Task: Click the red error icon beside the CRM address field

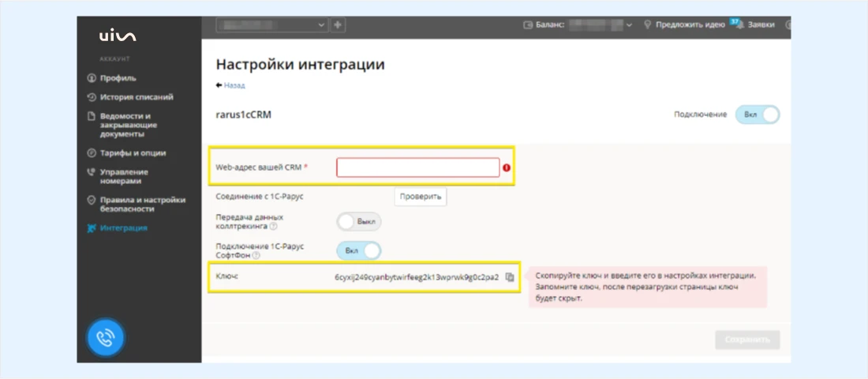Action: click(507, 167)
